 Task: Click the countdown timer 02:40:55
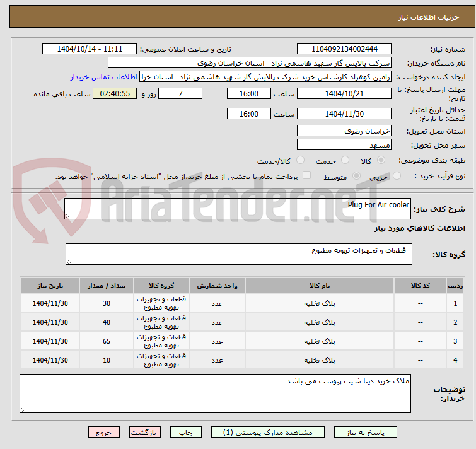pos(115,93)
